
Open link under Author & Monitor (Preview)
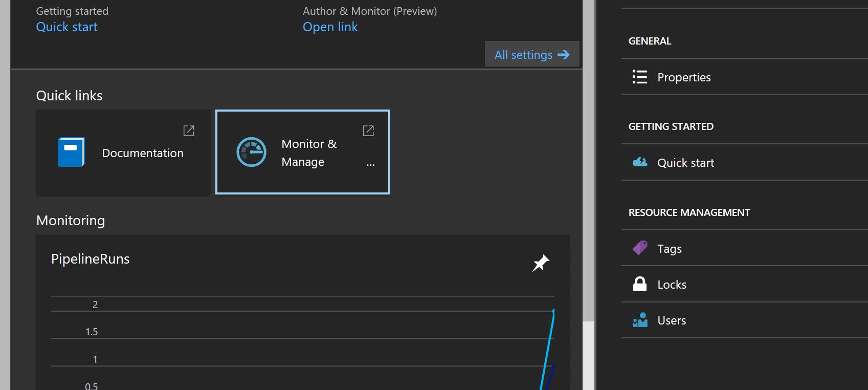coord(330,27)
